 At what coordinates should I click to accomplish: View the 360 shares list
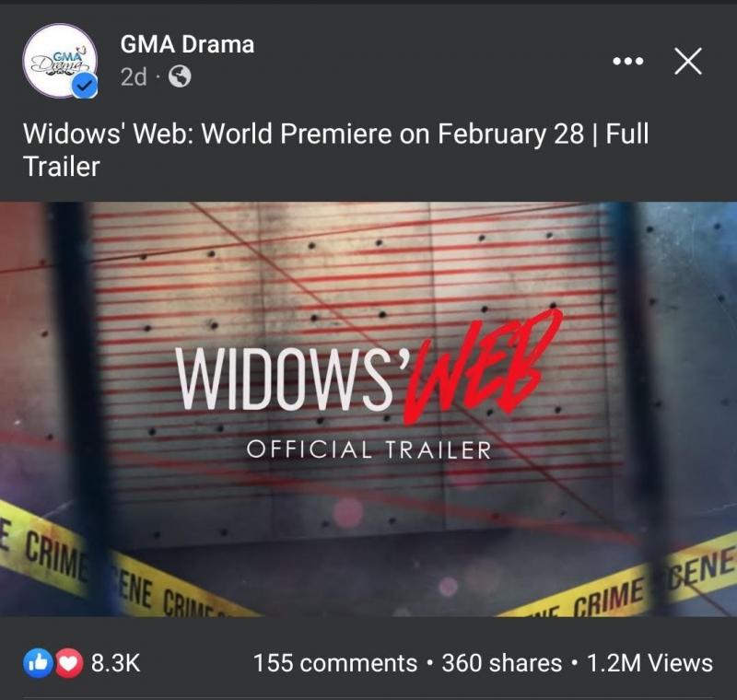coord(501,663)
